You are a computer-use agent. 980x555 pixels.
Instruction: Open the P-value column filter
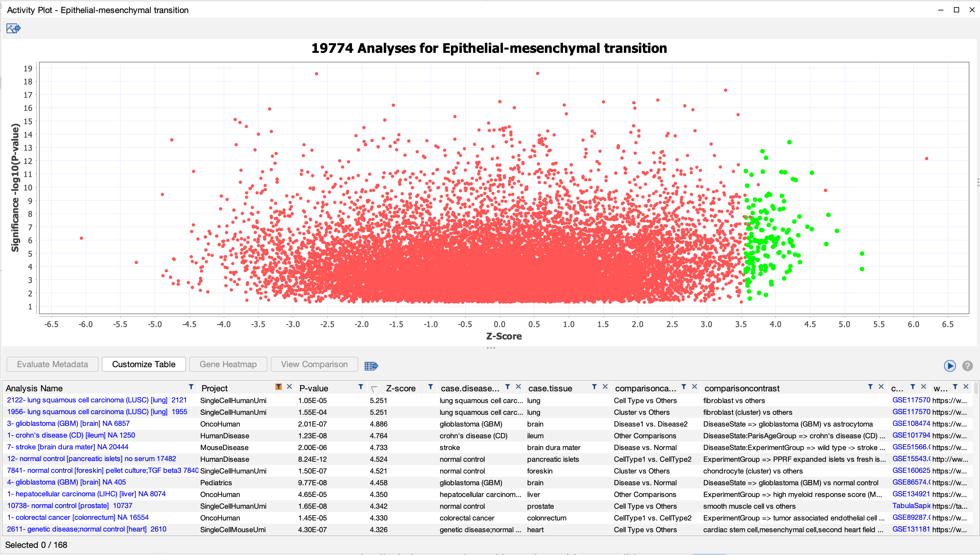click(360, 387)
